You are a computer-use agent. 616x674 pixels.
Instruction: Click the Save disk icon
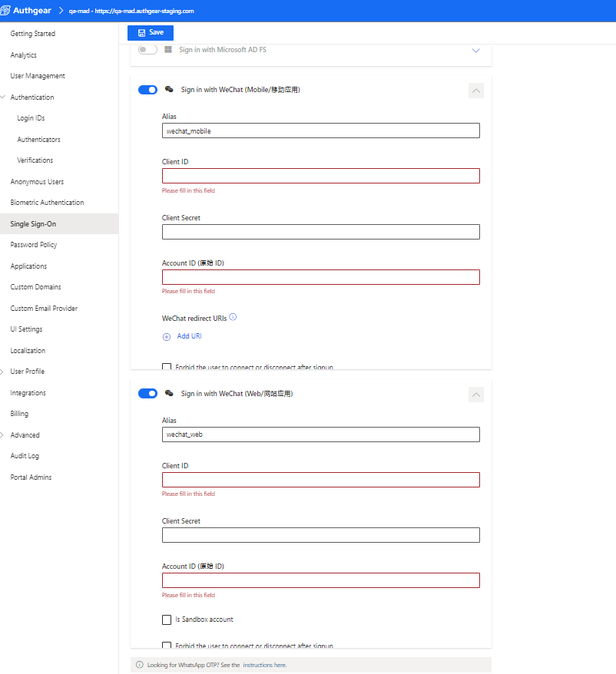(x=141, y=32)
